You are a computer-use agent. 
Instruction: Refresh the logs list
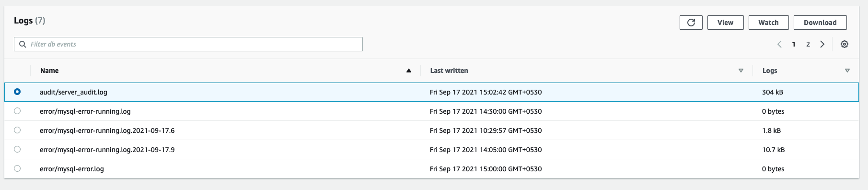point(691,23)
